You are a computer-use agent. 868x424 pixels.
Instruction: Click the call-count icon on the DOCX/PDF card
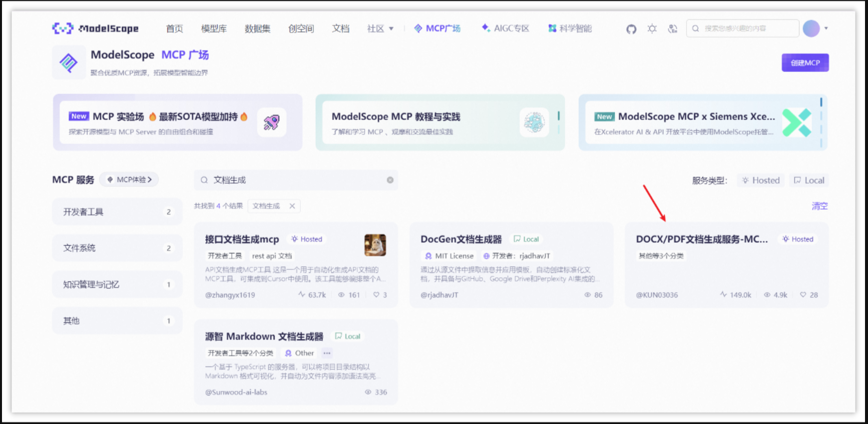point(723,294)
